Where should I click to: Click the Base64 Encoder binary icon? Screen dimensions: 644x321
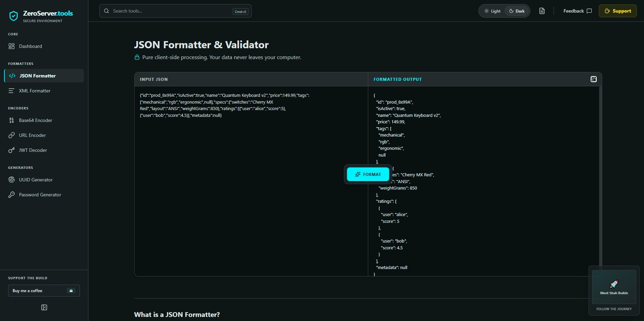12,120
